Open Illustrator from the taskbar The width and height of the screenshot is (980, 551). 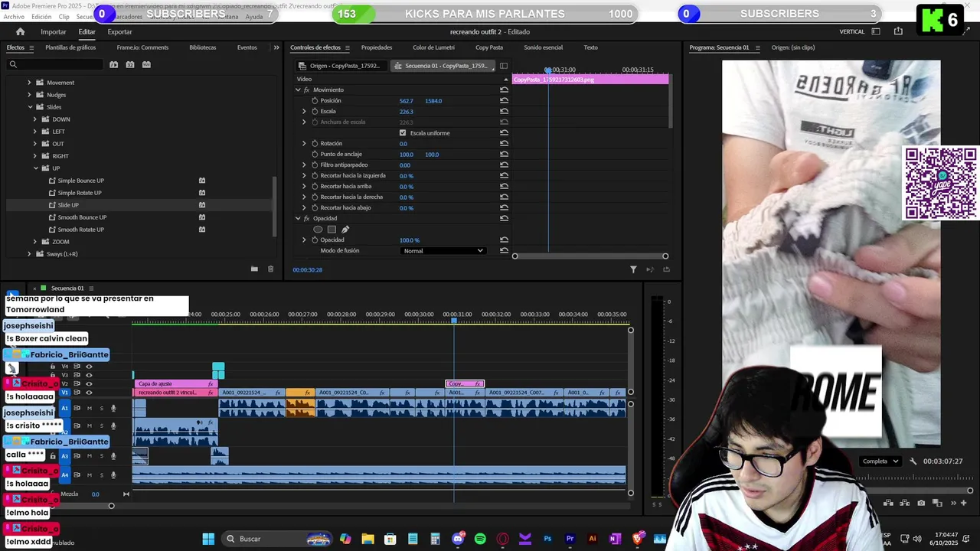(592, 539)
